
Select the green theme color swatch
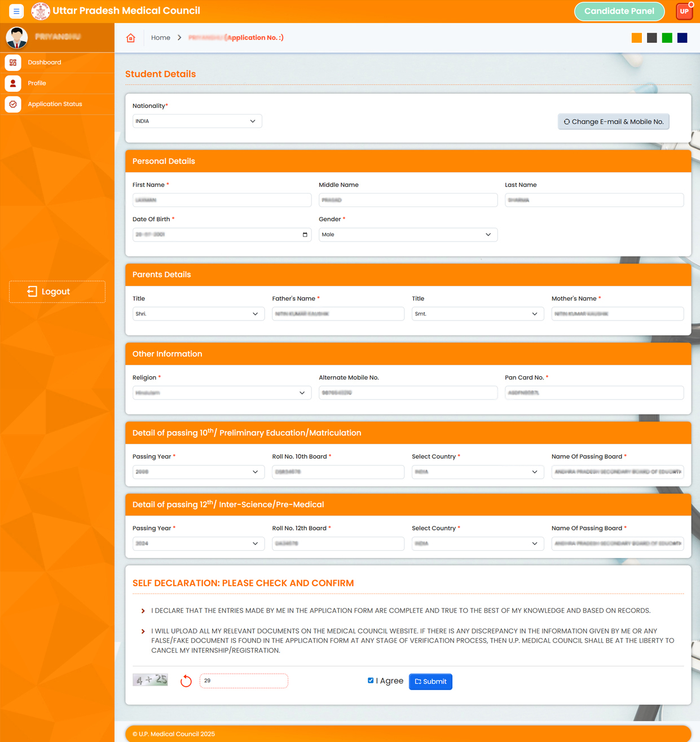pos(667,38)
